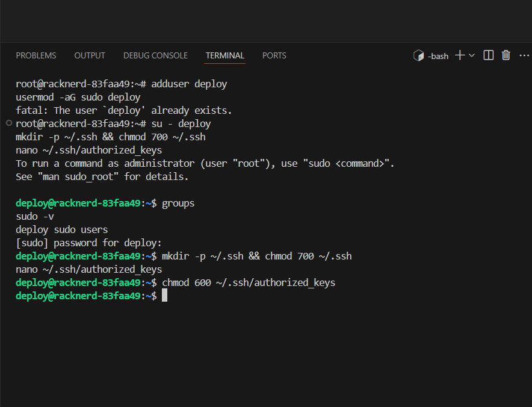Viewport: 532px width, 407px height.
Task: Click the 'groups' command in terminal
Action: (x=178, y=203)
